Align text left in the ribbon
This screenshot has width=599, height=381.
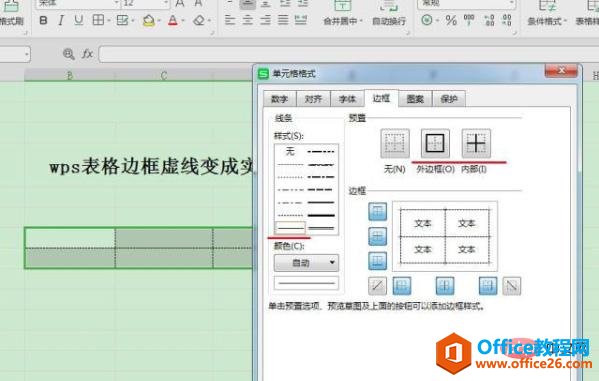230,19
